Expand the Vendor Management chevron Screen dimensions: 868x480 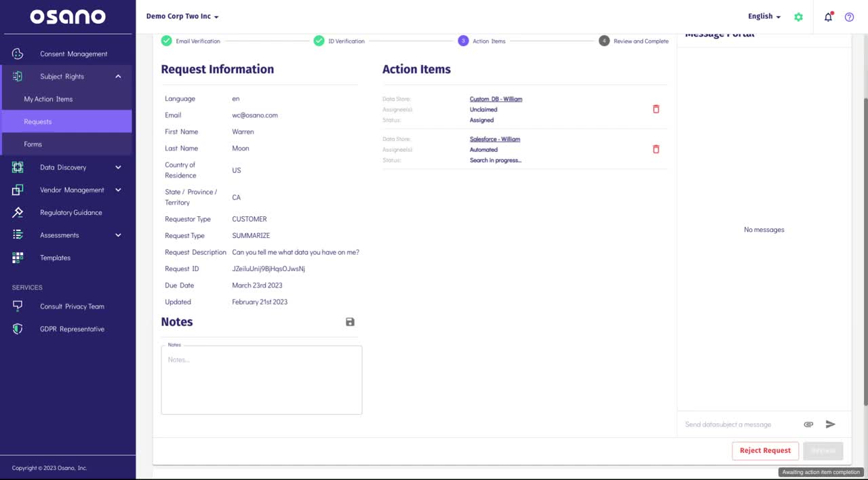pyautogui.click(x=118, y=190)
